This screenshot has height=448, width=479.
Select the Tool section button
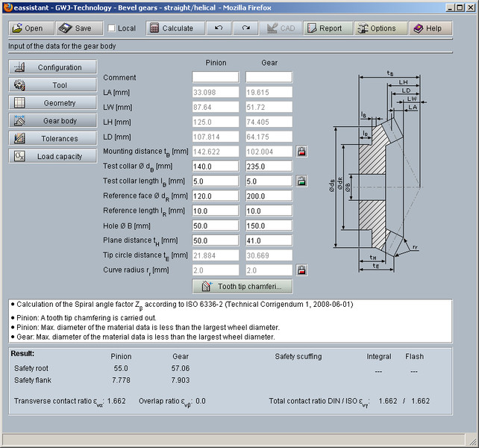coord(53,85)
